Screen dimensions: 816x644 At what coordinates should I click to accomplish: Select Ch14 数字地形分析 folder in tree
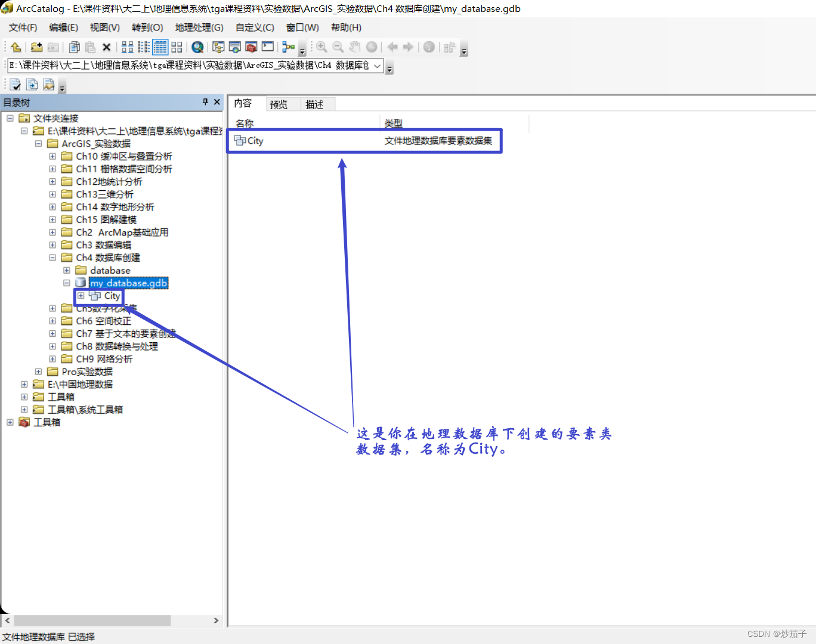tap(115, 207)
